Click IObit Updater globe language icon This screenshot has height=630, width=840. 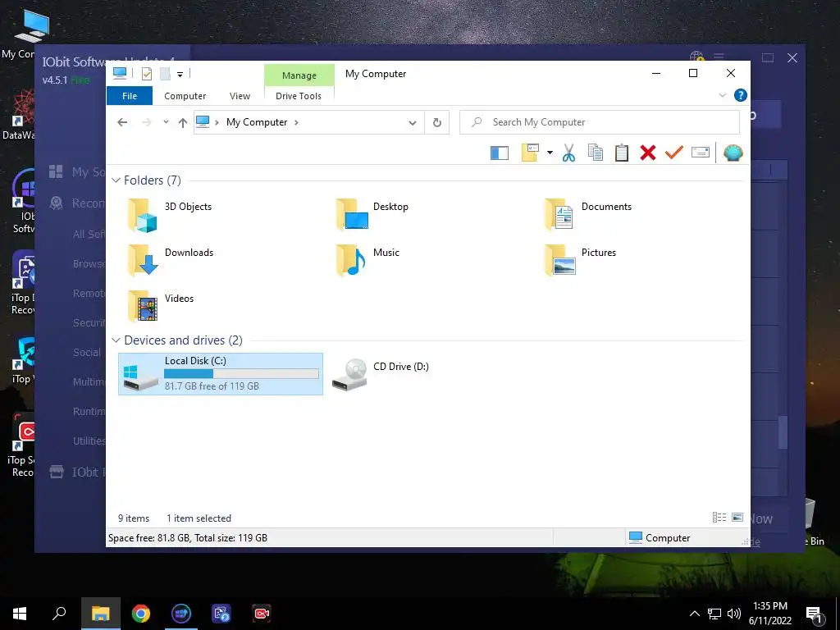[696, 57]
